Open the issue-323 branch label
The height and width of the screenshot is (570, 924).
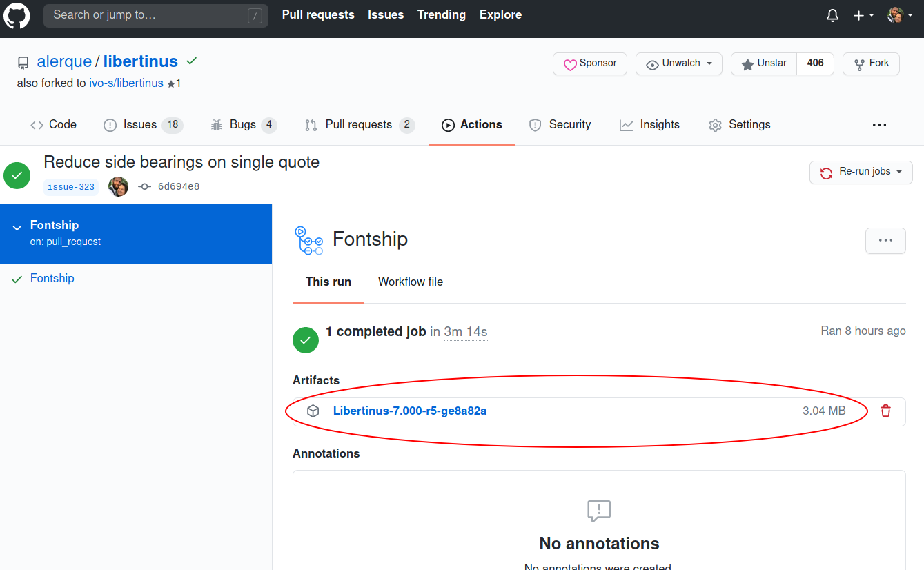coord(71,187)
